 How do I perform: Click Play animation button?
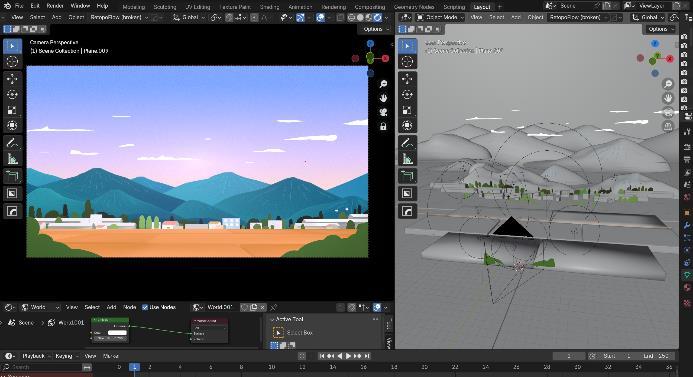(x=349, y=356)
